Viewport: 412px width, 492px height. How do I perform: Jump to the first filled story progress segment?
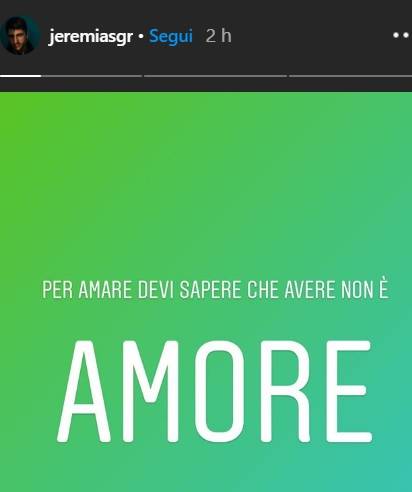pyautogui.click(x=21, y=76)
